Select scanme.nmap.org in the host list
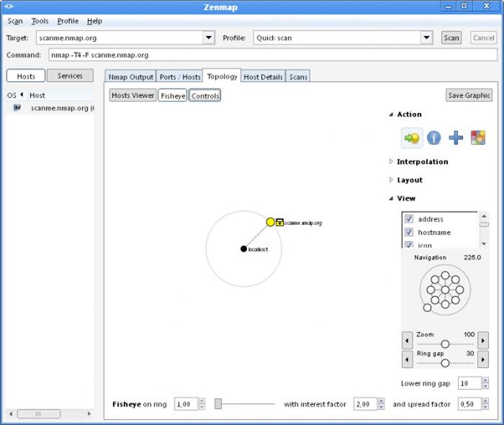Viewport: 504px width, 425px height. 50,108
